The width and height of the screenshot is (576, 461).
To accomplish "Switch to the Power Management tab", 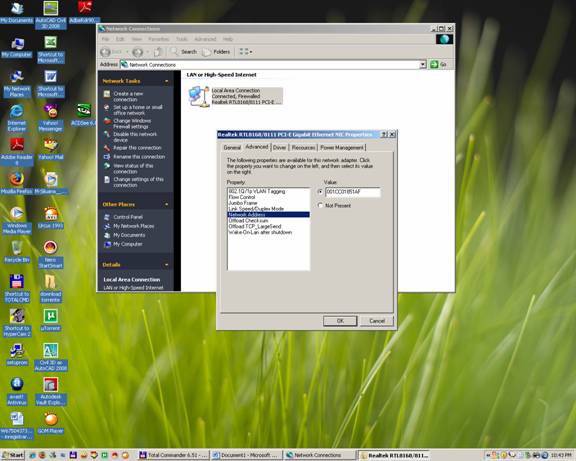I will 342,148.
